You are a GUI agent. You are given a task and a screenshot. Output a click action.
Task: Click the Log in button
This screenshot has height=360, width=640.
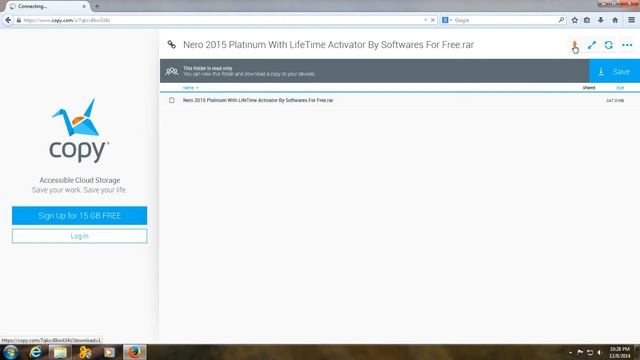80,236
